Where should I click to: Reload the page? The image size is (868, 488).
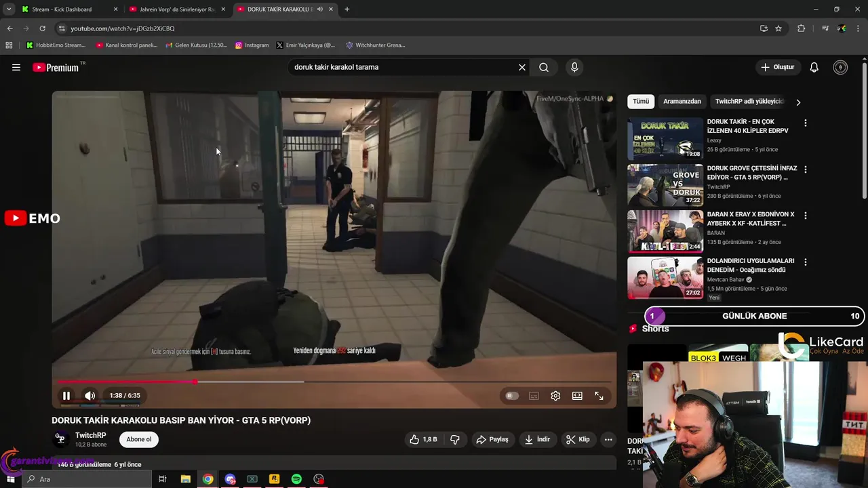click(x=42, y=28)
